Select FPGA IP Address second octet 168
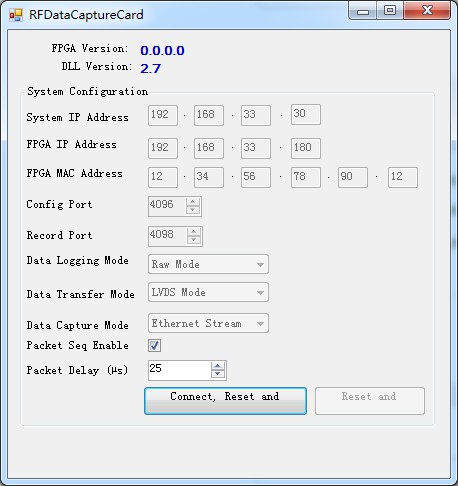Image resolution: width=458 pixels, height=486 pixels. 209,148
